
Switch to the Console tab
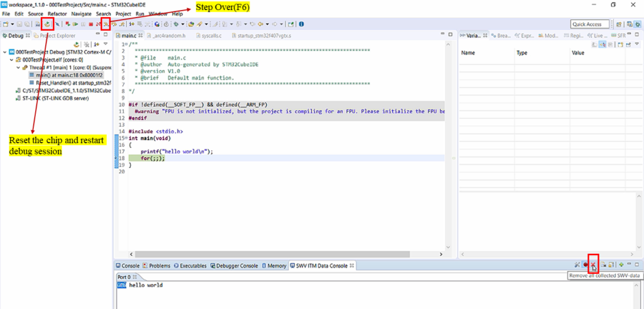point(128,266)
